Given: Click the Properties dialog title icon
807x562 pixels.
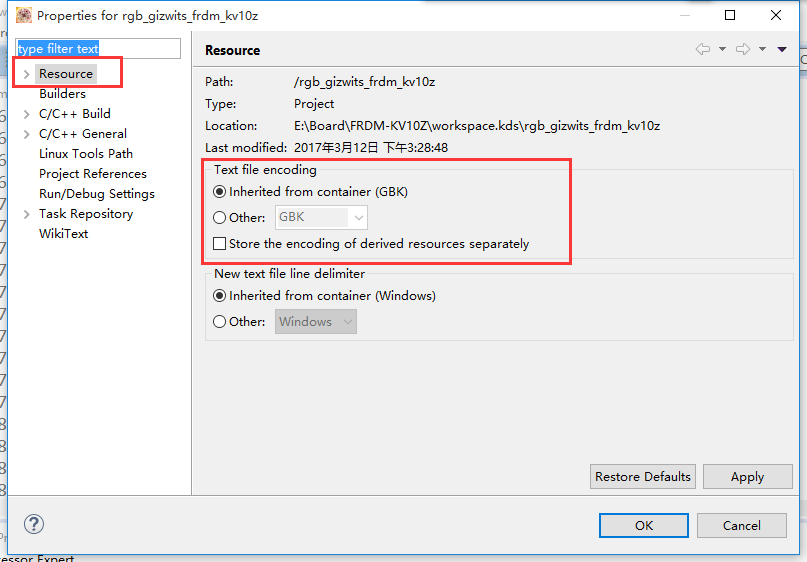Looking at the screenshot, I should point(24,15).
